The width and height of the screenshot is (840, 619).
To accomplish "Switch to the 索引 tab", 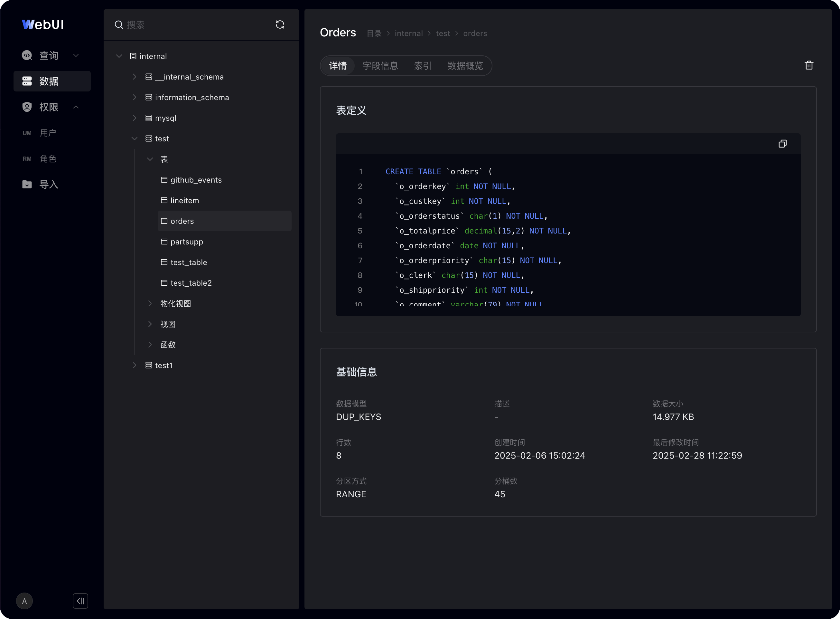I will tap(423, 66).
